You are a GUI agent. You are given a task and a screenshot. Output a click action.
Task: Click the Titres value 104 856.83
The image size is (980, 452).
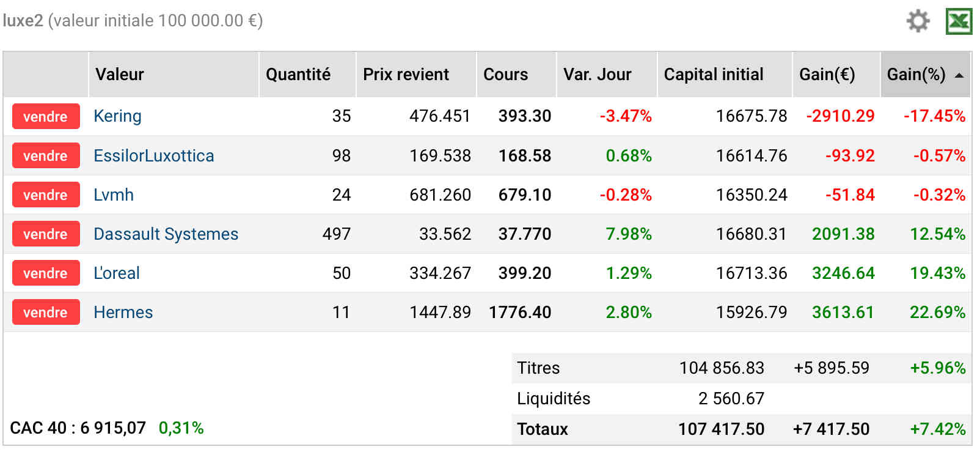point(722,368)
